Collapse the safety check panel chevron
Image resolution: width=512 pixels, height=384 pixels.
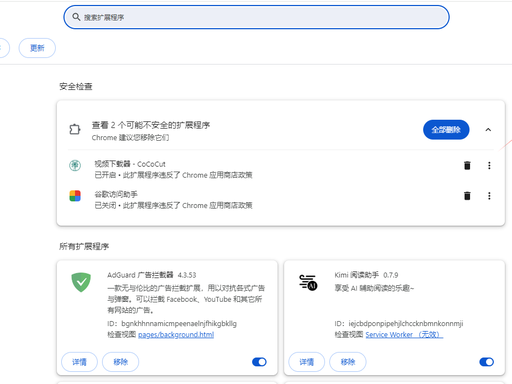click(488, 130)
